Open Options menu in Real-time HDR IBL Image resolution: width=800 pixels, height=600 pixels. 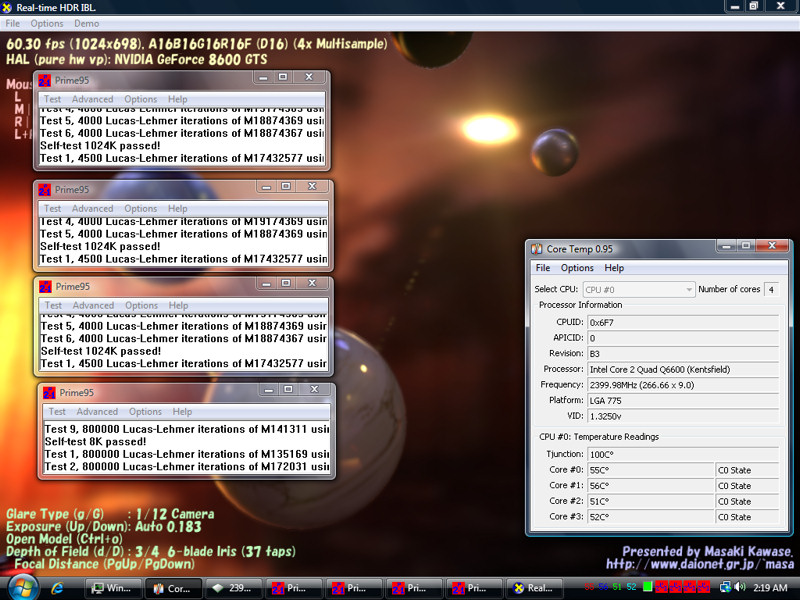click(47, 23)
